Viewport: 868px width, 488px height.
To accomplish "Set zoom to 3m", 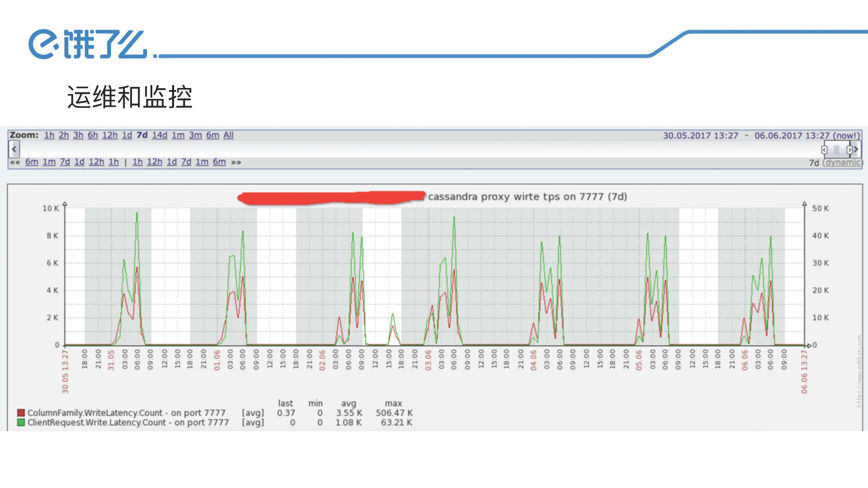I will tap(195, 135).
